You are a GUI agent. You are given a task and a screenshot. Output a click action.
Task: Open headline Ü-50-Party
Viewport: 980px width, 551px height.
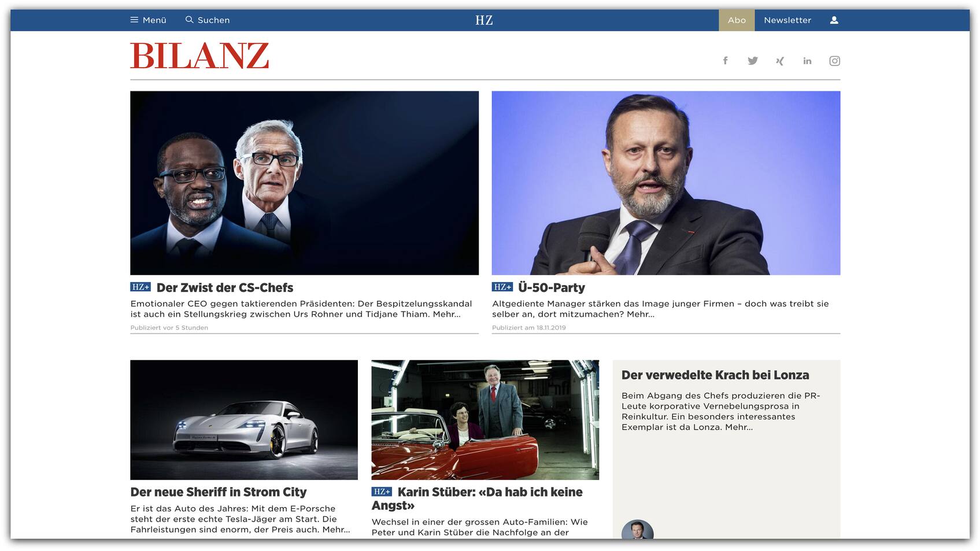[552, 287]
